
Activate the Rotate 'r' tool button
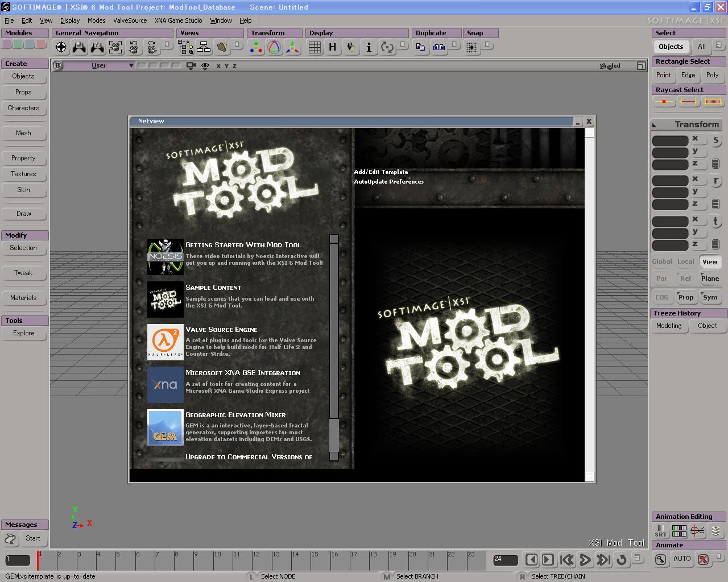tap(715, 181)
